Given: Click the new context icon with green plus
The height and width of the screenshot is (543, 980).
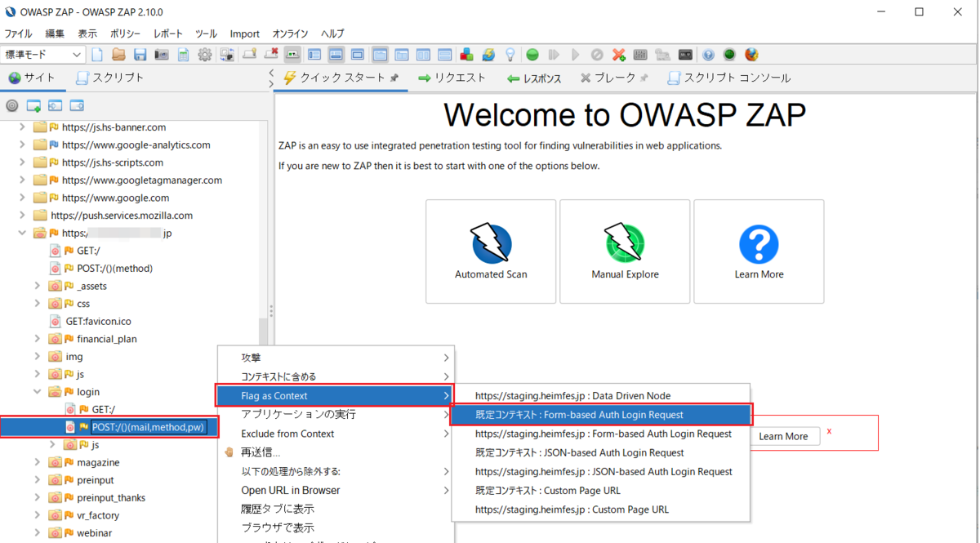Looking at the screenshot, I should click(x=33, y=105).
